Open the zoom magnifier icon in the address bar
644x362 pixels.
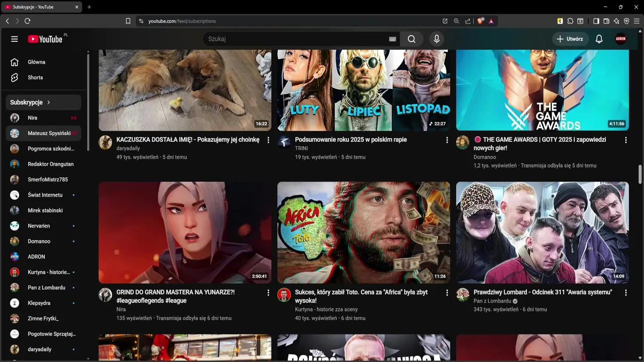[x=456, y=21]
